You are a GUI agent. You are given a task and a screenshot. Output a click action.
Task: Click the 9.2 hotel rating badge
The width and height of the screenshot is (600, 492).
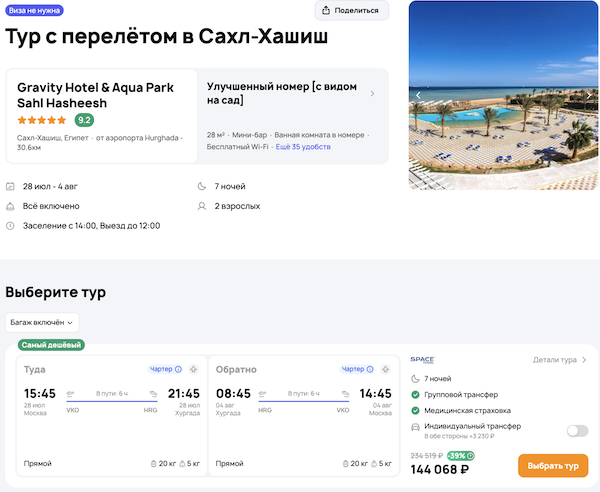click(x=85, y=120)
